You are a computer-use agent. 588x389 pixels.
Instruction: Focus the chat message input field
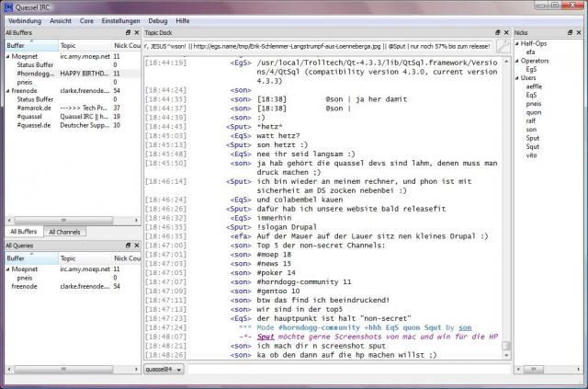tap(349, 369)
